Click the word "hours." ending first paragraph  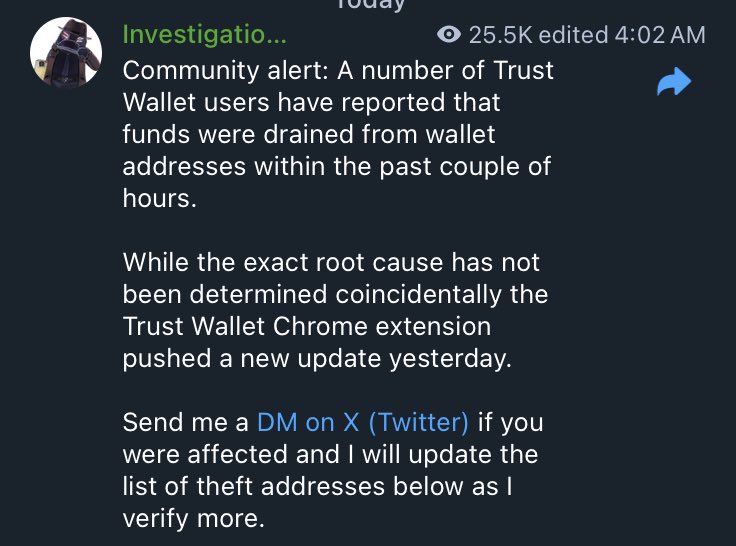[157, 198]
